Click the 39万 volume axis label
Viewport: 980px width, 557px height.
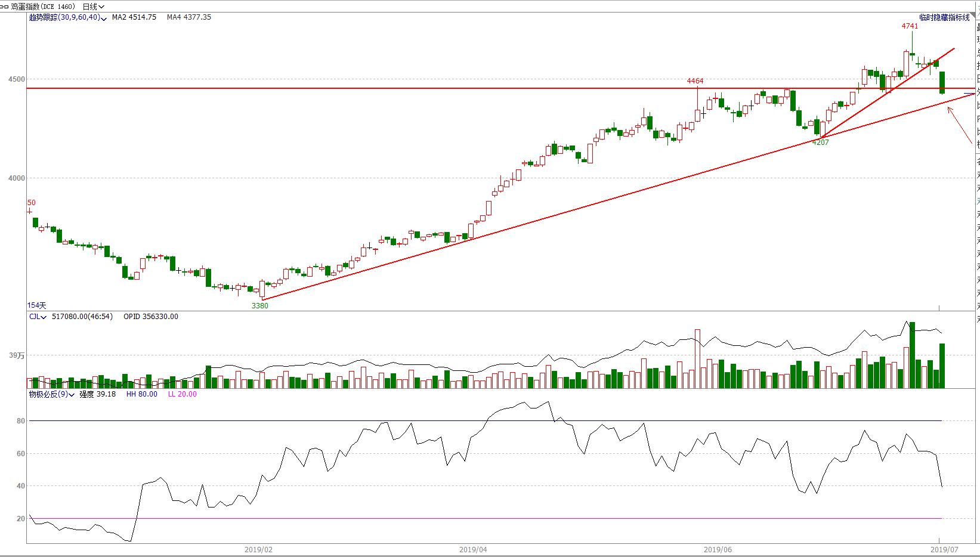[x=17, y=355]
